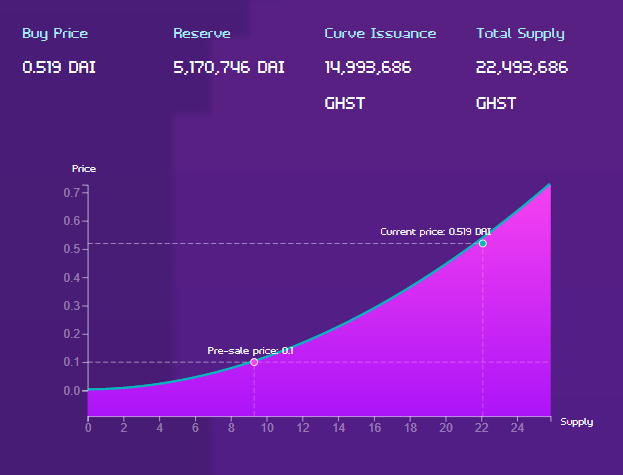Select the 5,170,746 DAI reserve value
Viewport: 623px width, 475px height.
[x=229, y=68]
